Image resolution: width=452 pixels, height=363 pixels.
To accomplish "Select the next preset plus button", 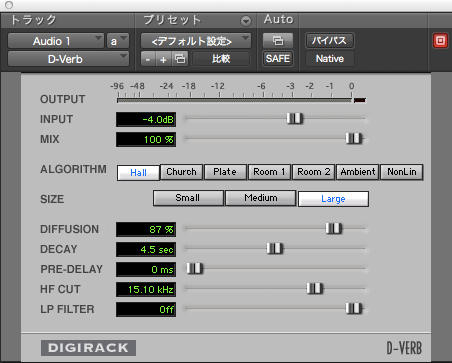I will click(x=163, y=59).
